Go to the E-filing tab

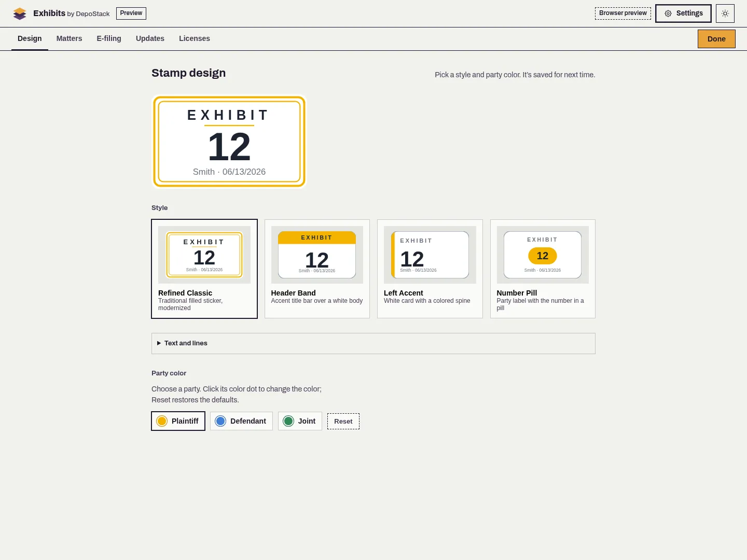(x=109, y=39)
